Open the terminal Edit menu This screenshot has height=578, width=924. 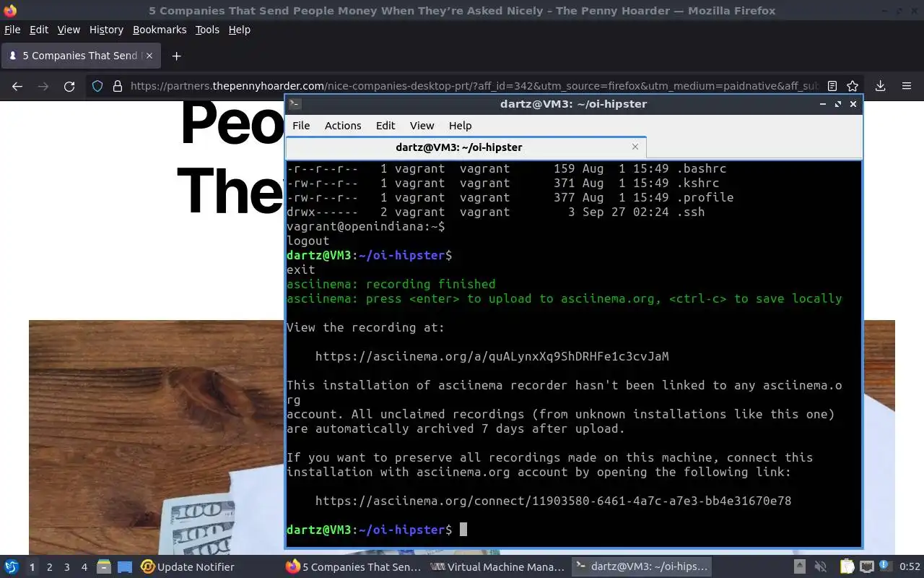pyautogui.click(x=385, y=125)
